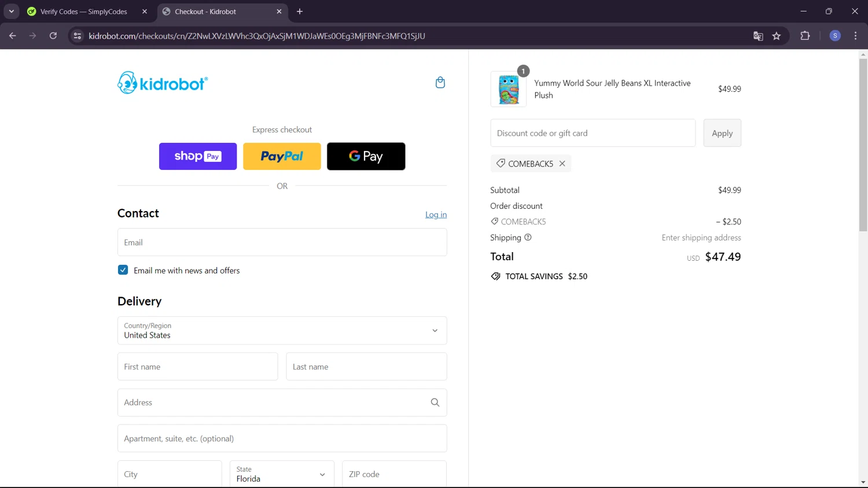The width and height of the screenshot is (868, 488).
Task: Focus the City field
Action: click(x=170, y=474)
